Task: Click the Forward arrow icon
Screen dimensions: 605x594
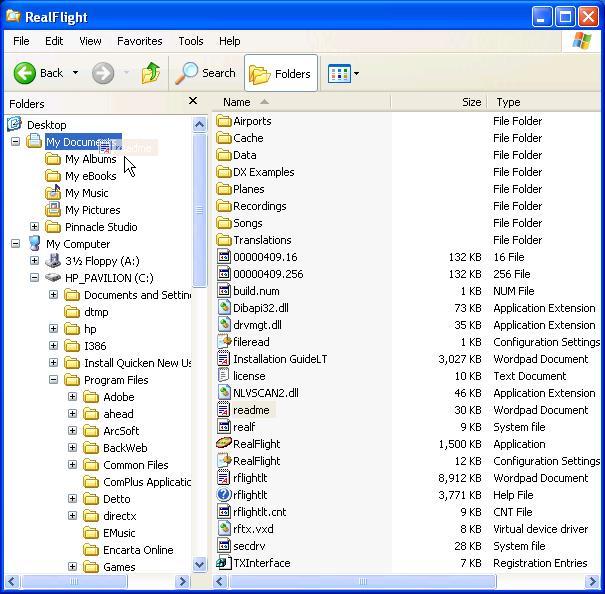Action: coord(103,73)
